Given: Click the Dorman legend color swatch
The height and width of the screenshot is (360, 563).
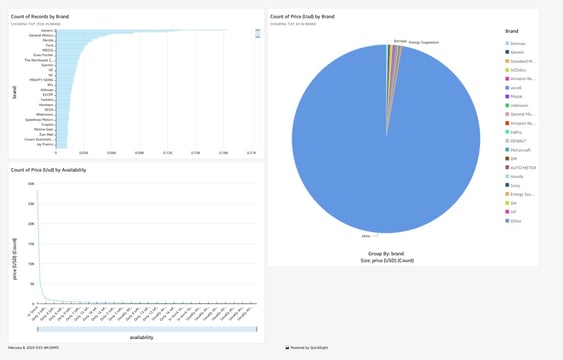Looking at the screenshot, I should tap(507, 43).
